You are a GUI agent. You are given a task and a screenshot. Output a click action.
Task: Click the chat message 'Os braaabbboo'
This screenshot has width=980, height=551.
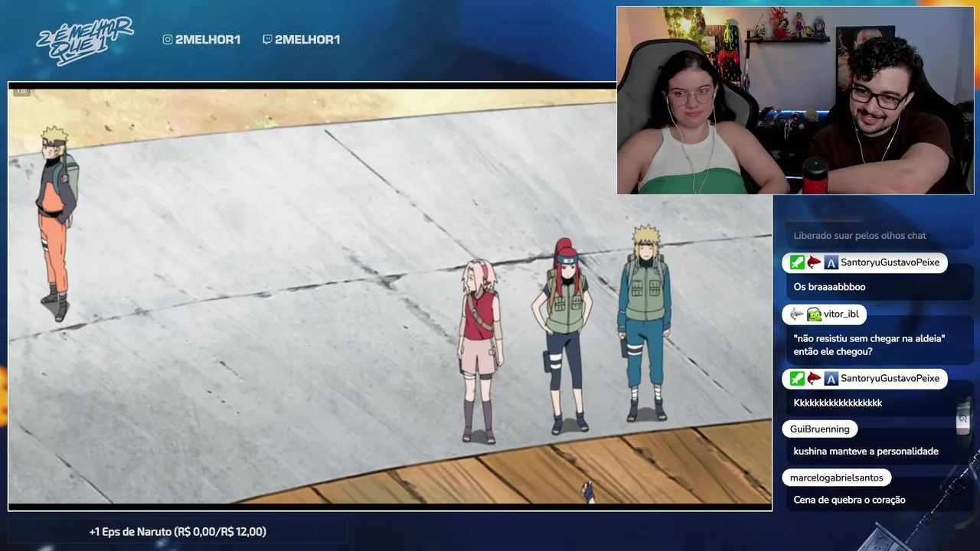(x=829, y=287)
